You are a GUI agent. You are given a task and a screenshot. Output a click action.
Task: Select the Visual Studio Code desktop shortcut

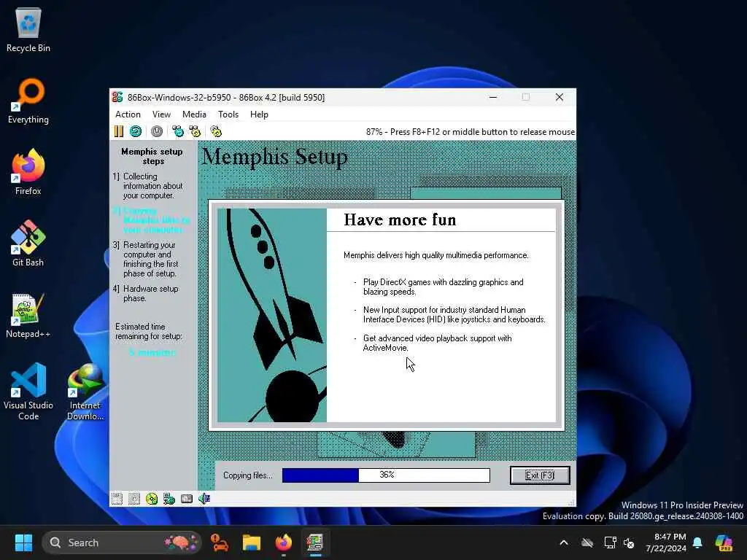[x=28, y=392]
